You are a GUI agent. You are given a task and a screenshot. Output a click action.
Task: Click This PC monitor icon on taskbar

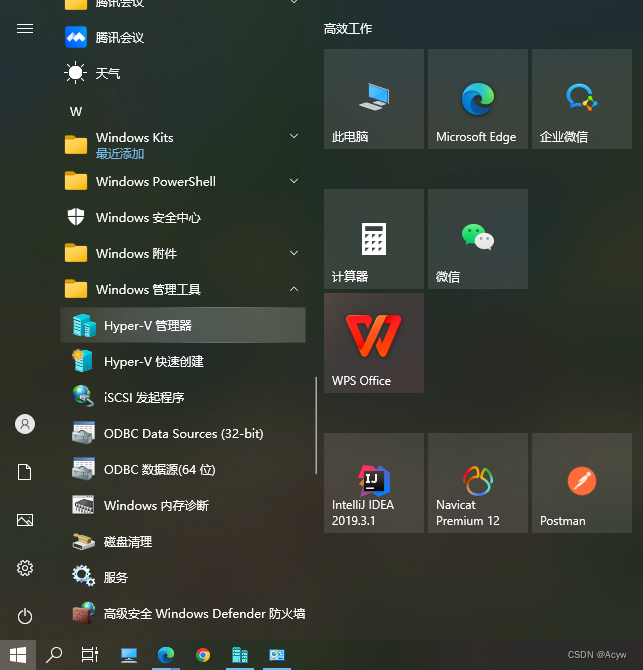click(129, 655)
